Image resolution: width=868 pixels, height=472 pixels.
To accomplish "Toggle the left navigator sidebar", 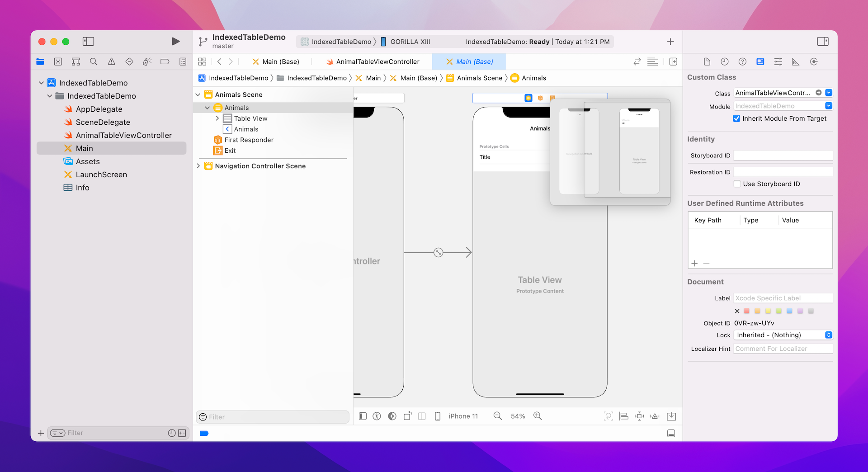I will tap(88, 42).
